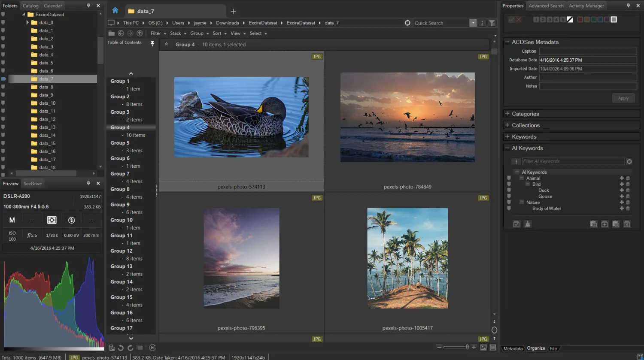Expand the Categories section
Viewport: 644px width, 360px height.
pos(507,114)
